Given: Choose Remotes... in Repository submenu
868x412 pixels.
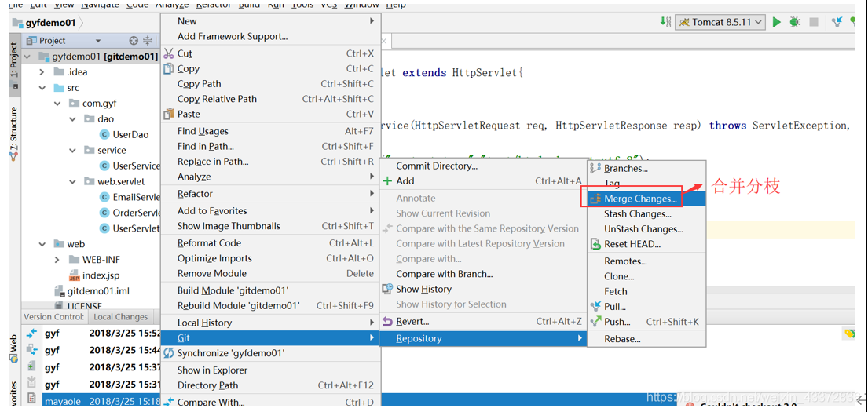Looking at the screenshot, I should (x=646, y=261).
